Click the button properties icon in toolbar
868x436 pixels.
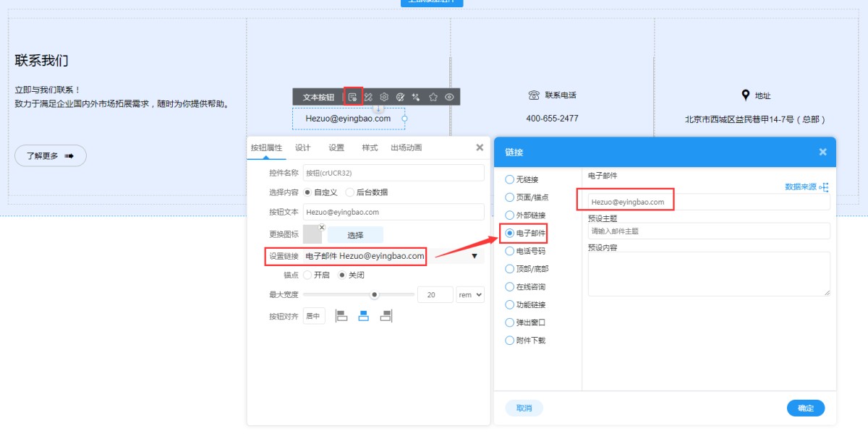pyautogui.click(x=352, y=97)
